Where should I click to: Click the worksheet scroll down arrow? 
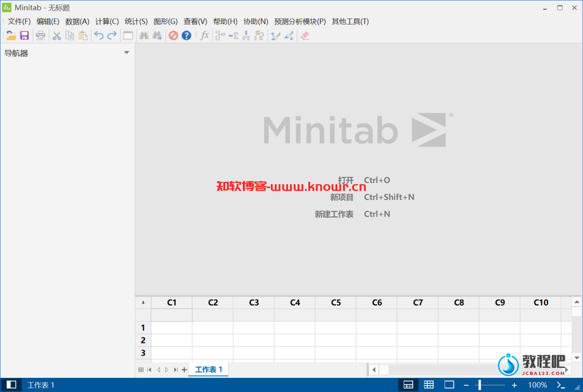coord(577,358)
